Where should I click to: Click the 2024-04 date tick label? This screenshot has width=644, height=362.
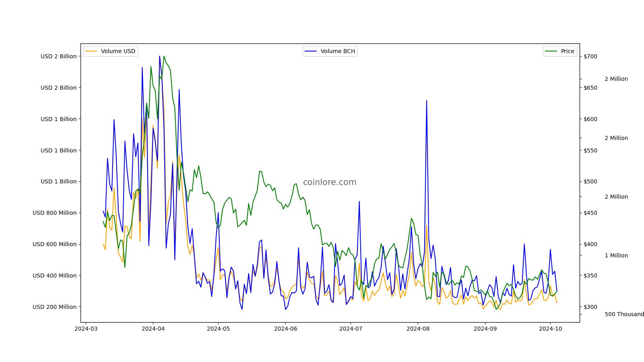coord(153,328)
